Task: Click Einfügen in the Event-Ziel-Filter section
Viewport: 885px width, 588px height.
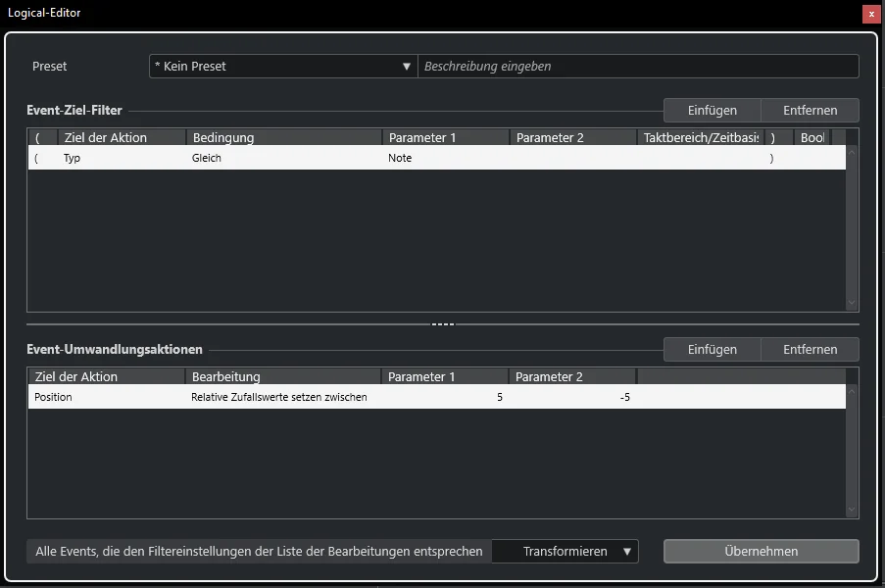Action: pyautogui.click(x=713, y=110)
